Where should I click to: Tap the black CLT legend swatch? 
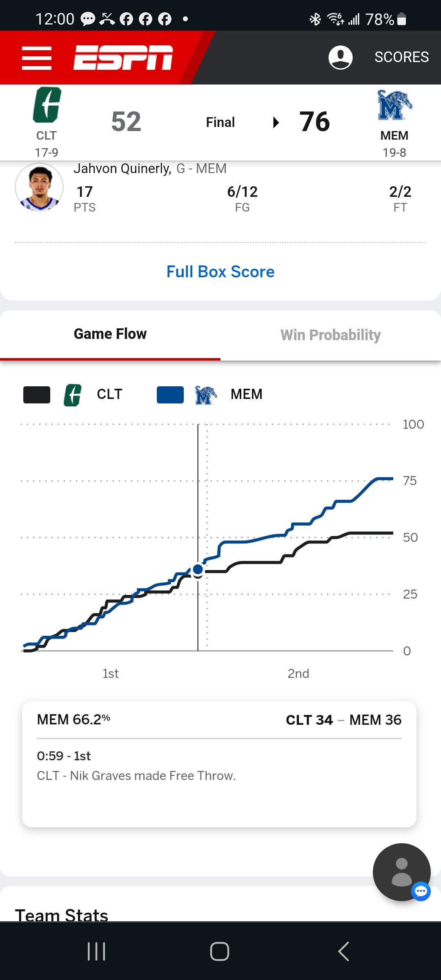coord(37,395)
